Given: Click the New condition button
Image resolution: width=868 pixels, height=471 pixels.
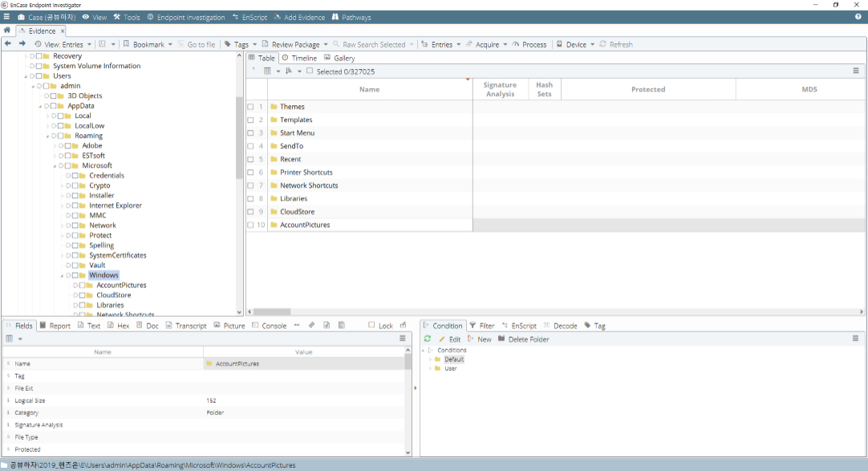Looking at the screenshot, I should pos(480,339).
